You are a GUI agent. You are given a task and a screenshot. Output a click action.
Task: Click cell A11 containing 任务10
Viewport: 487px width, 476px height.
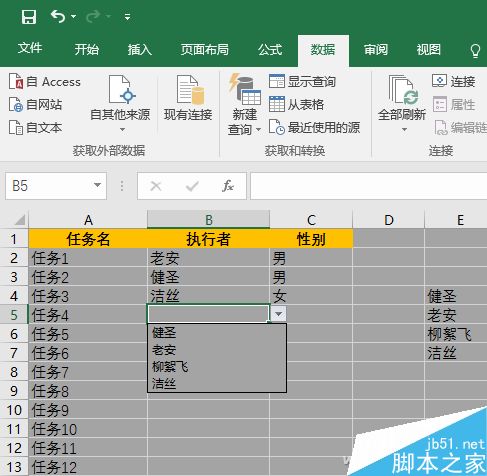88,429
